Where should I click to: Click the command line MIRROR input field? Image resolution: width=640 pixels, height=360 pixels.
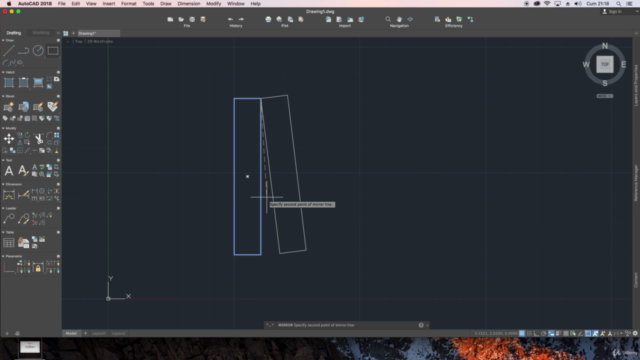(347, 325)
